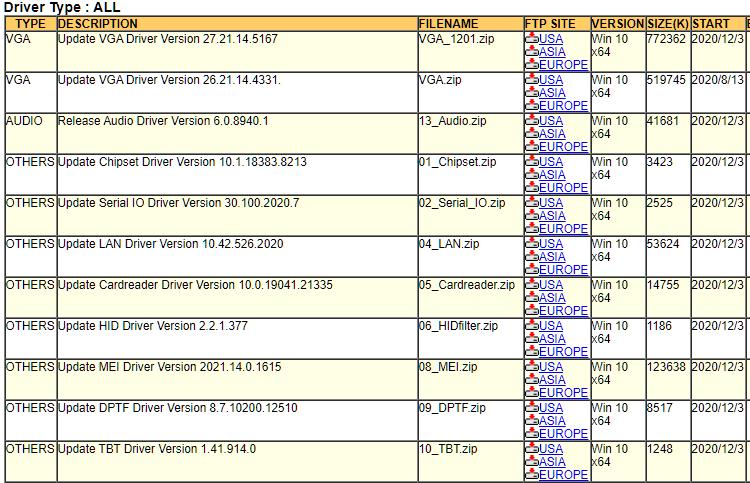Screen dimensions: 750x483
Task: Click the download icon beside USA for 01_Chipset.zip
Action: coord(532,162)
